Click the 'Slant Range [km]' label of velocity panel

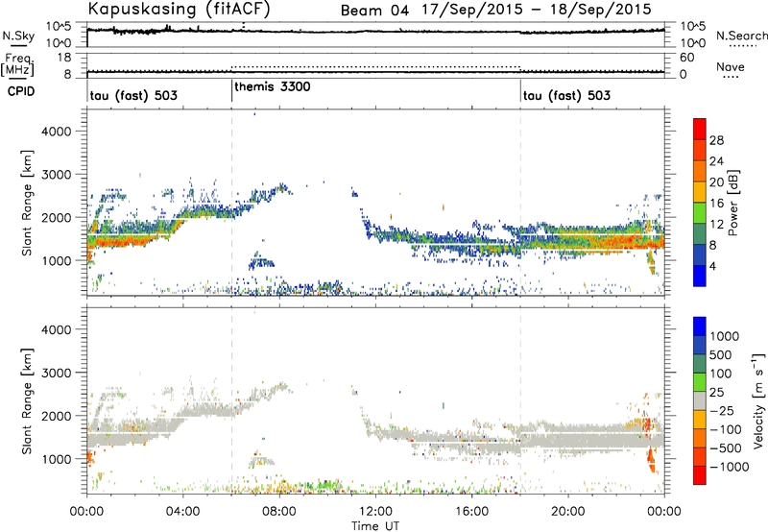tap(27, 401)
